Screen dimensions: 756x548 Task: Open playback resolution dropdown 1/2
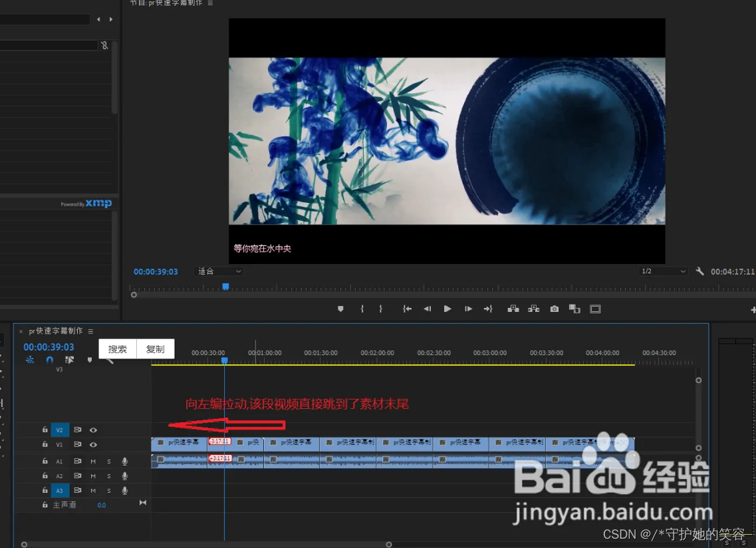coord(664,271)
